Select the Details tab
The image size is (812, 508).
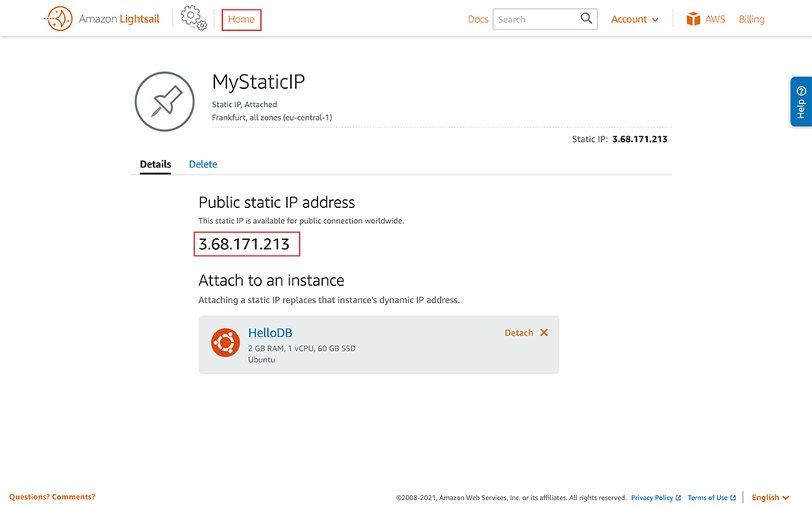pos(155,164)
